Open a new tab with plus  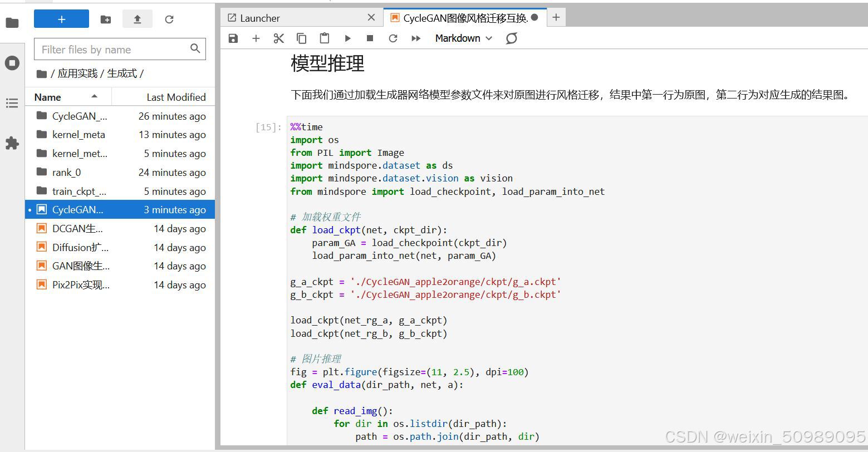click(556, 18)
